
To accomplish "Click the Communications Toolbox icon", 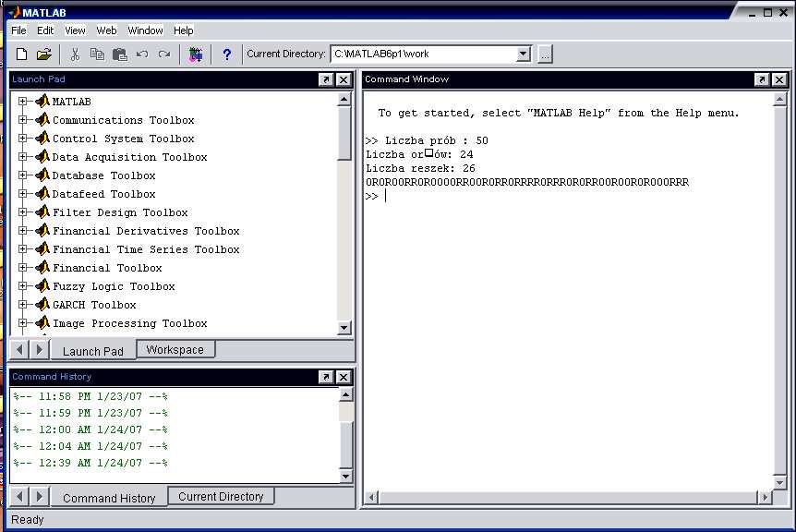I will 42,120.
